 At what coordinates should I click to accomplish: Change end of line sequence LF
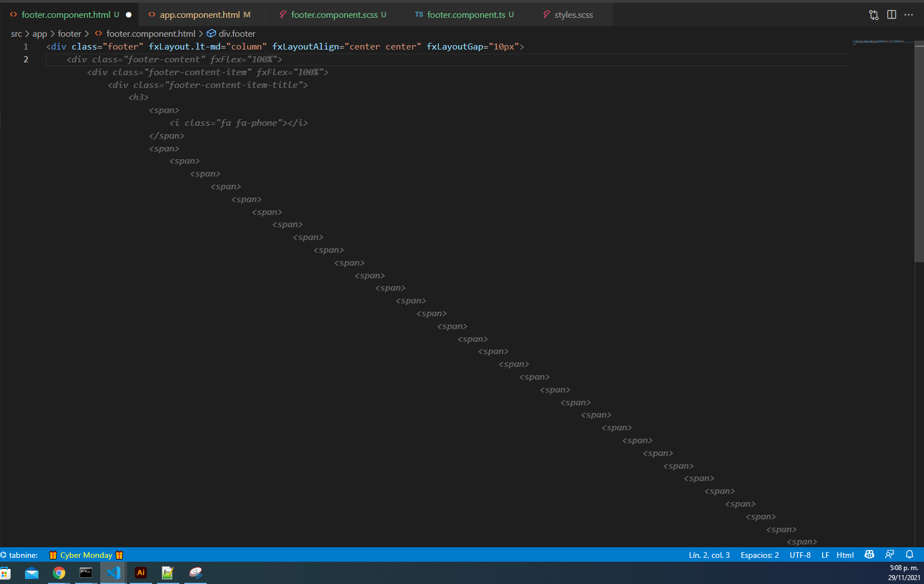[825, 555]
